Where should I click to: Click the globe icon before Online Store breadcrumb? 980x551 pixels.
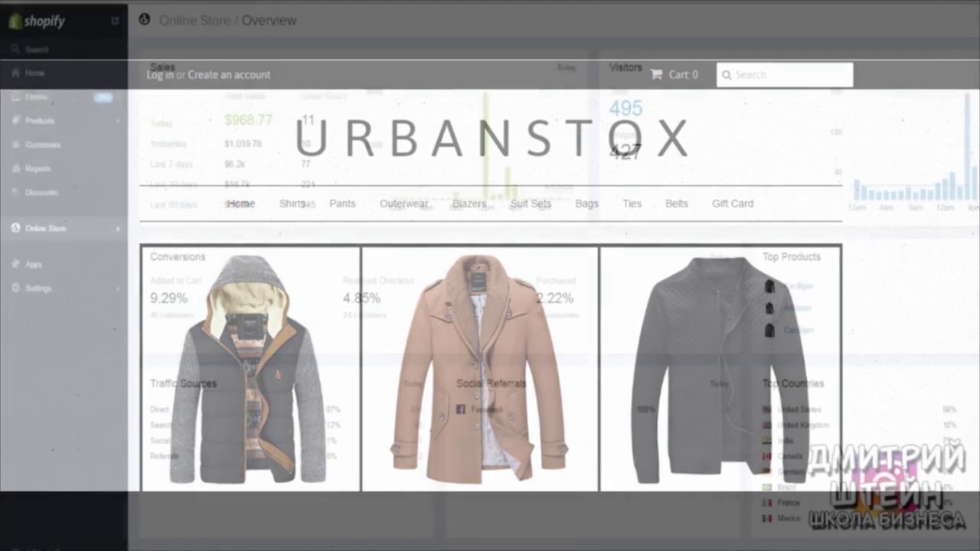pyautogui.click(x=144, y=20)
